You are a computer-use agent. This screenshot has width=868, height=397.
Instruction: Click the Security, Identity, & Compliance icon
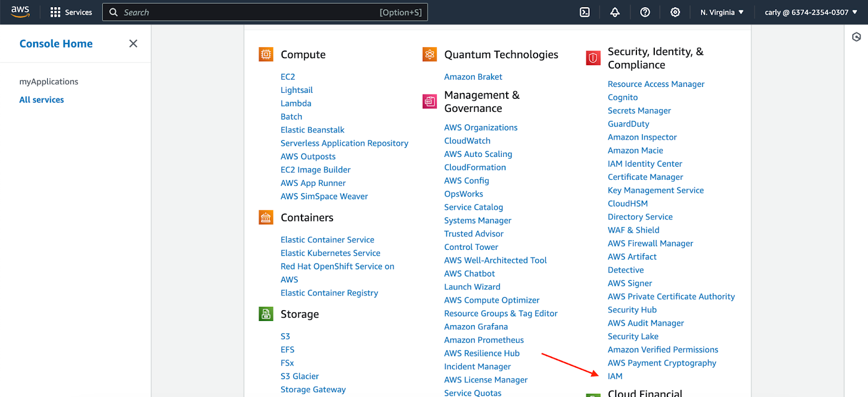click(x=593, y=58)
